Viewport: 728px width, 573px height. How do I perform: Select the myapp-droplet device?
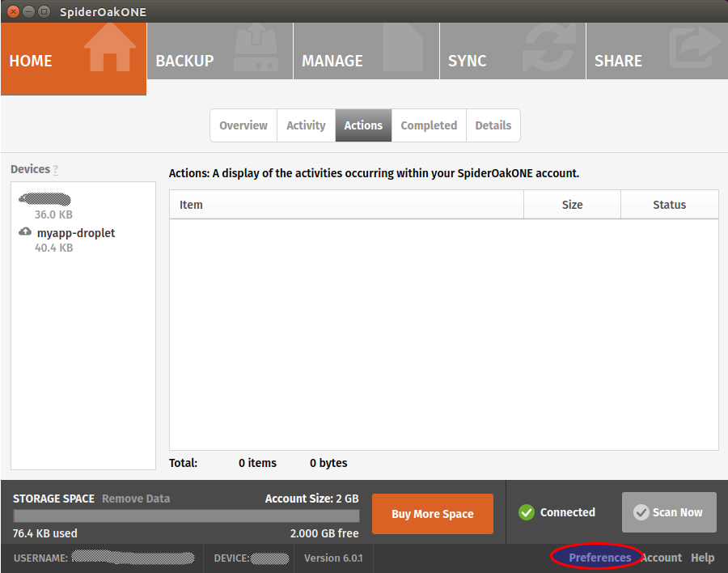click(x=76, y=233)
